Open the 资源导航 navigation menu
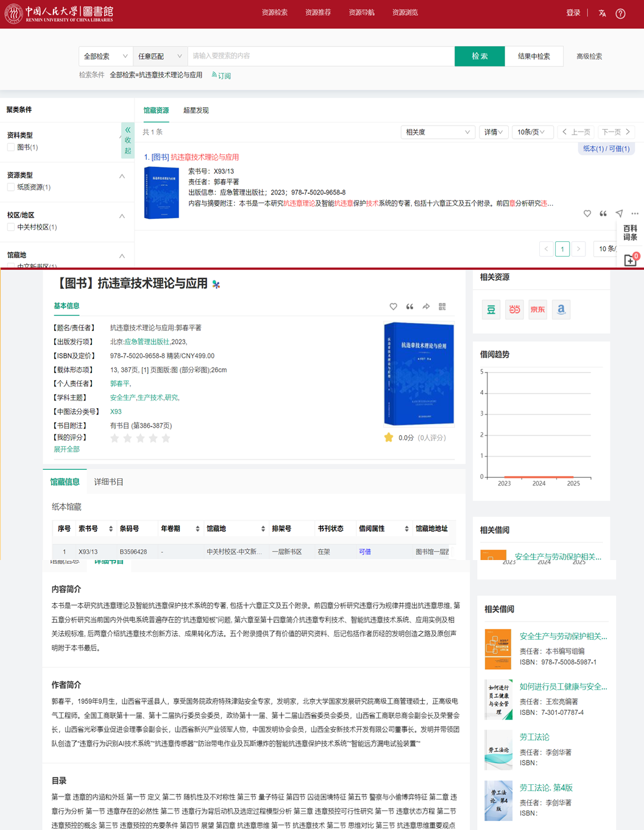 (362, 13)
